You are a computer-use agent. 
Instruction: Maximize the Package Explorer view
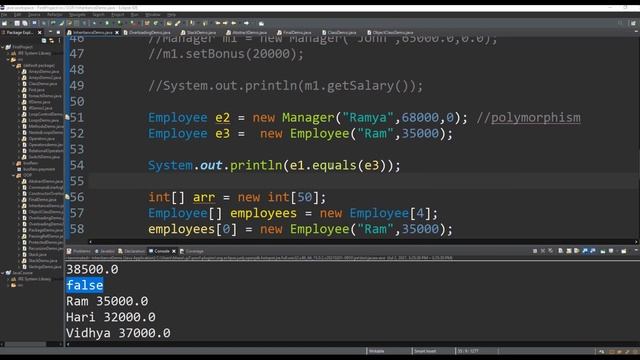pyautogui.click(x=58, y=32)
